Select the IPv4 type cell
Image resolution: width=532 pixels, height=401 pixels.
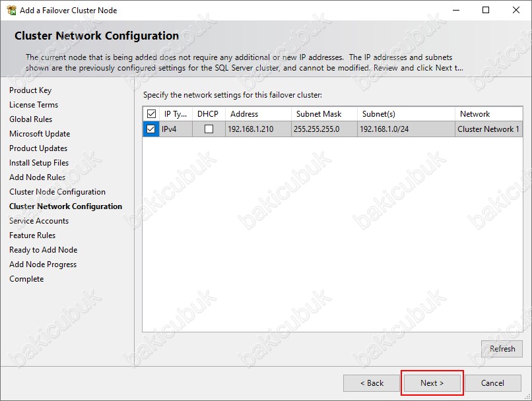tap(176, 129)
